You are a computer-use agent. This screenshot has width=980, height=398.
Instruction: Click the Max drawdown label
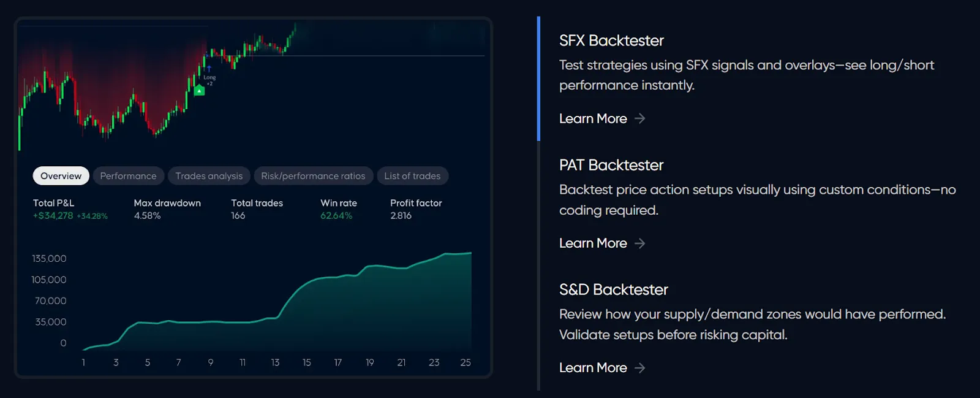point(167,203)
